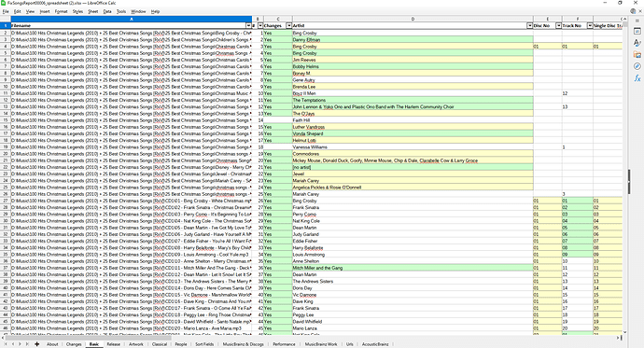Go to the next sheet tab arrow
Image resolution: width=644 pixels, height=348 pixels.
(x=21, y=344)
